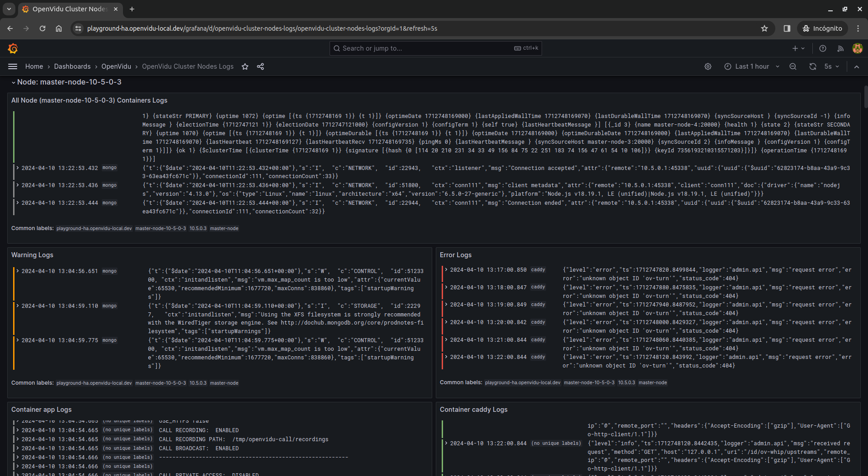Open the Last 1 hour time picker
Image resolution: width=868 pixels, height=476 pixels.
pos(752,66)
